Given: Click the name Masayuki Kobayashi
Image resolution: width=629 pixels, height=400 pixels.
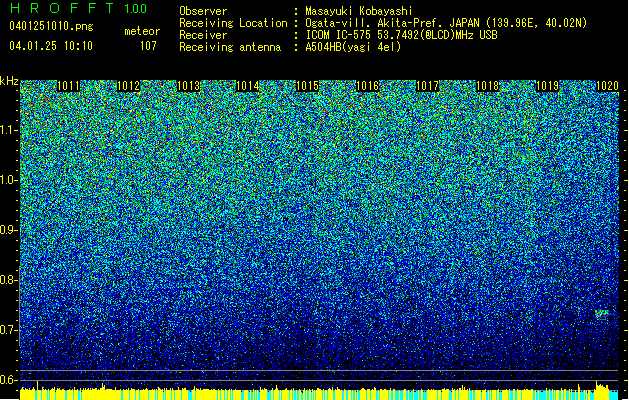Looking at the screenshot, I should click(359, 11).
